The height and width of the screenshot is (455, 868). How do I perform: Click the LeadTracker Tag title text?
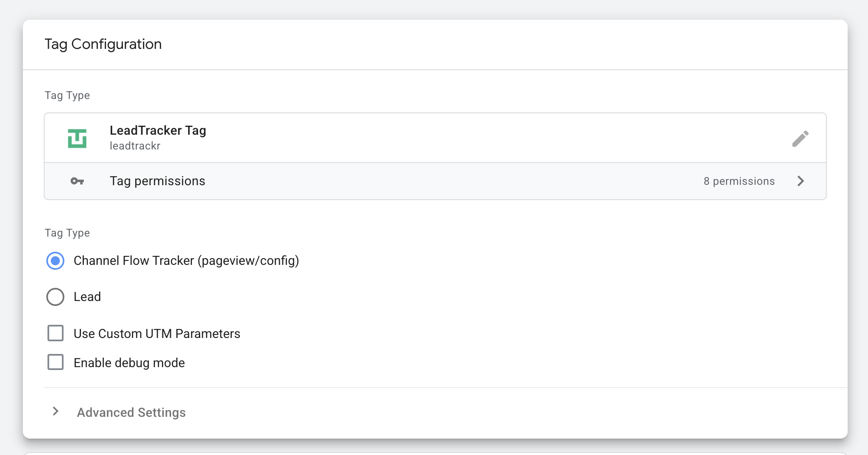tap(158, 131)
